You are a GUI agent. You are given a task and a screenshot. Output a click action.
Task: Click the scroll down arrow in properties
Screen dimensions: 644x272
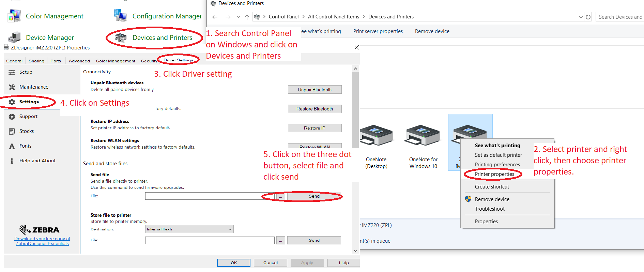point(355,251)
